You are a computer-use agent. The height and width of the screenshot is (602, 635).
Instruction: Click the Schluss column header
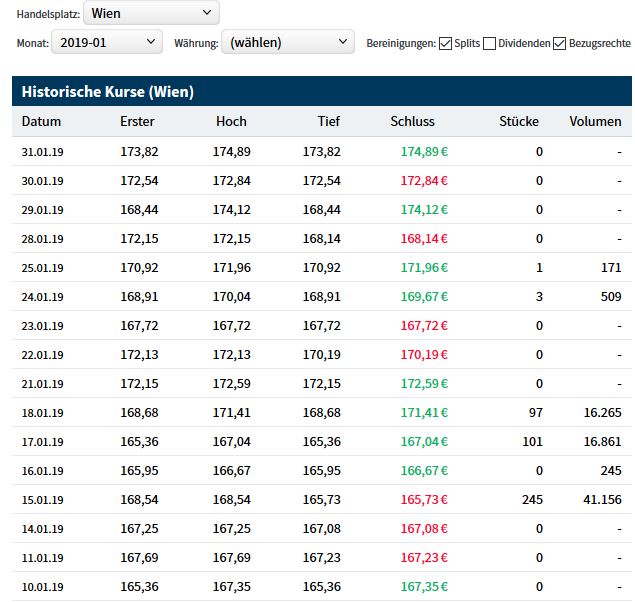click(412, 121)
